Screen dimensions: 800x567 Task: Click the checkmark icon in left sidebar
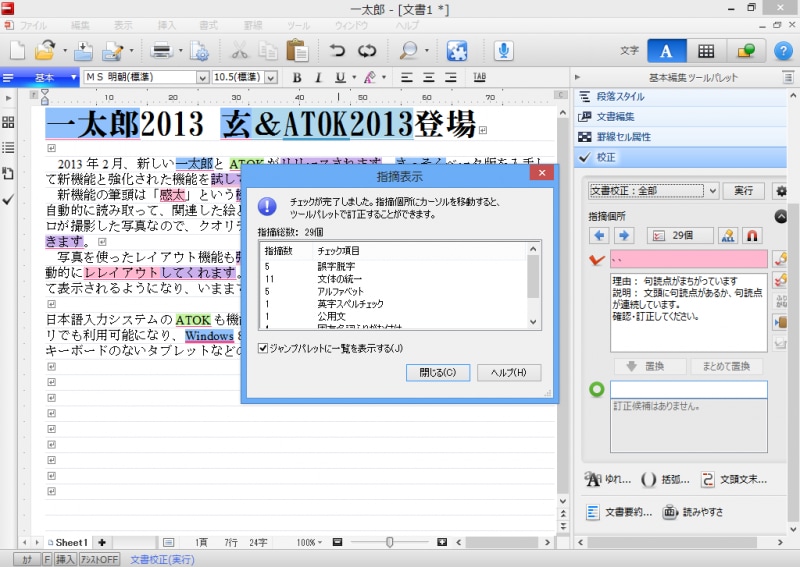[8, 200]
